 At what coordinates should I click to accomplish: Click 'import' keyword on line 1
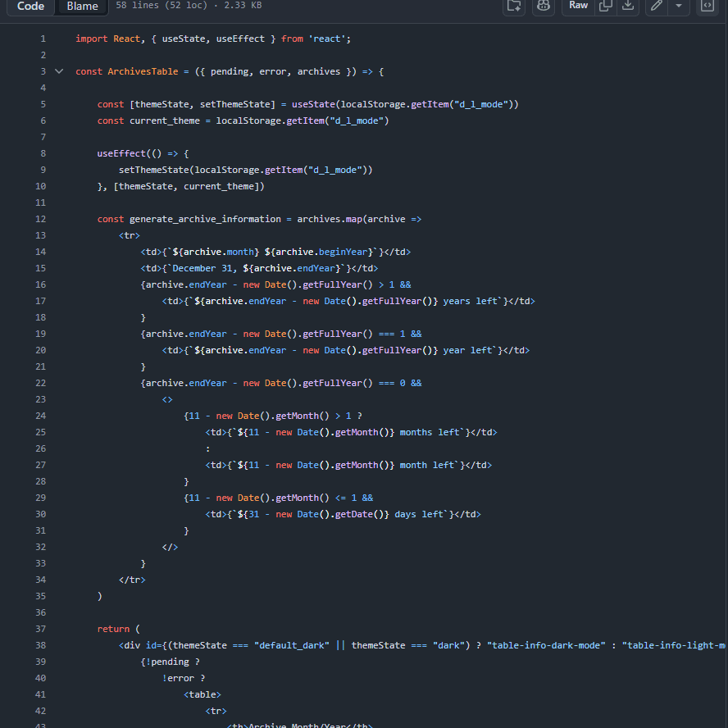point(92,39)
